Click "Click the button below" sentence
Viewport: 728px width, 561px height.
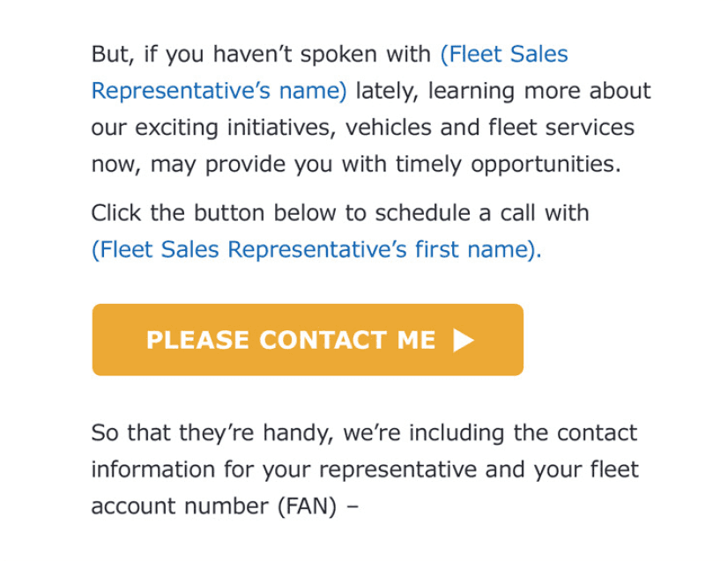click(x=213, y=213)
